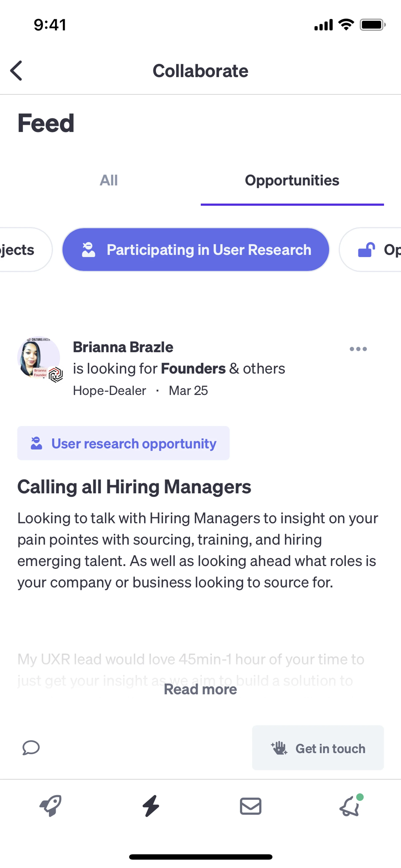
Task: Open the rocket launch tab icon
Action: (x=51, y=806)
